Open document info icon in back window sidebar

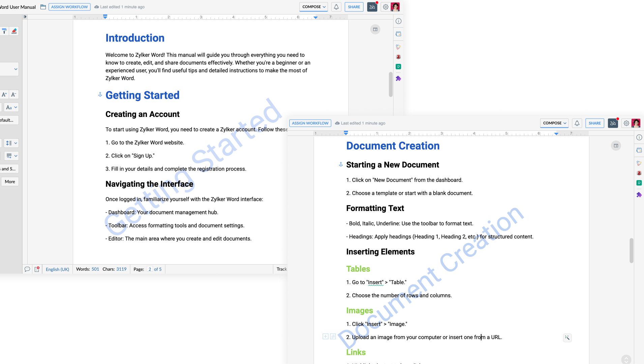399,21
